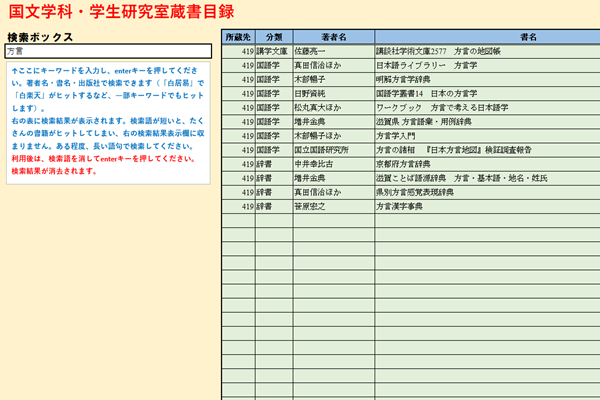Select the 京都府方言辞典 title cell
600x400 pixels.
[x=486, y=164]
